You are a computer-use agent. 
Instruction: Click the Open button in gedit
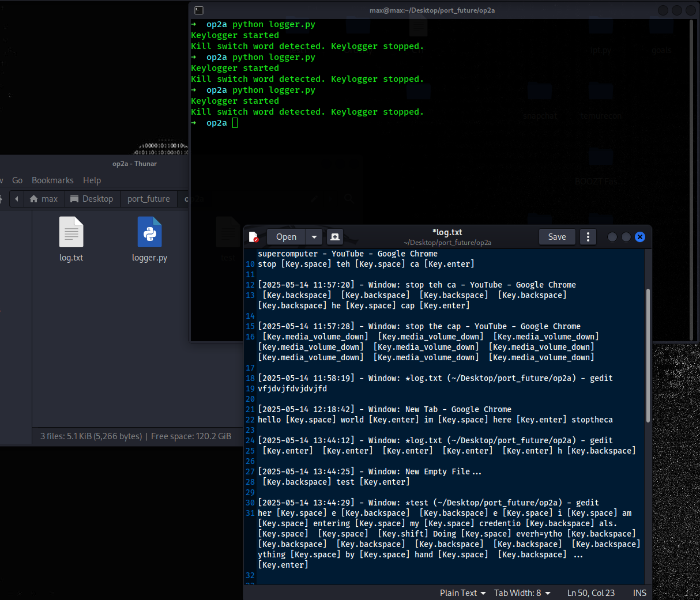(x=286, y=237)
